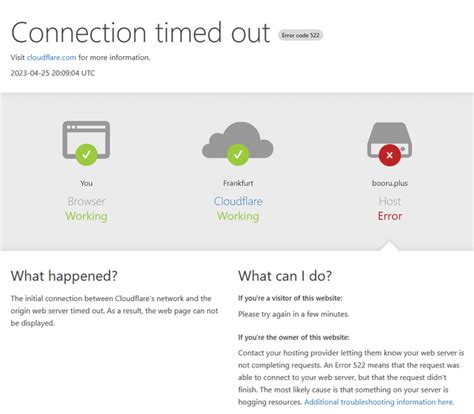Viewport: 474px width, 414px height.
Task: Click the Host label under booru.plus
Action: click(x=390, y=201)
